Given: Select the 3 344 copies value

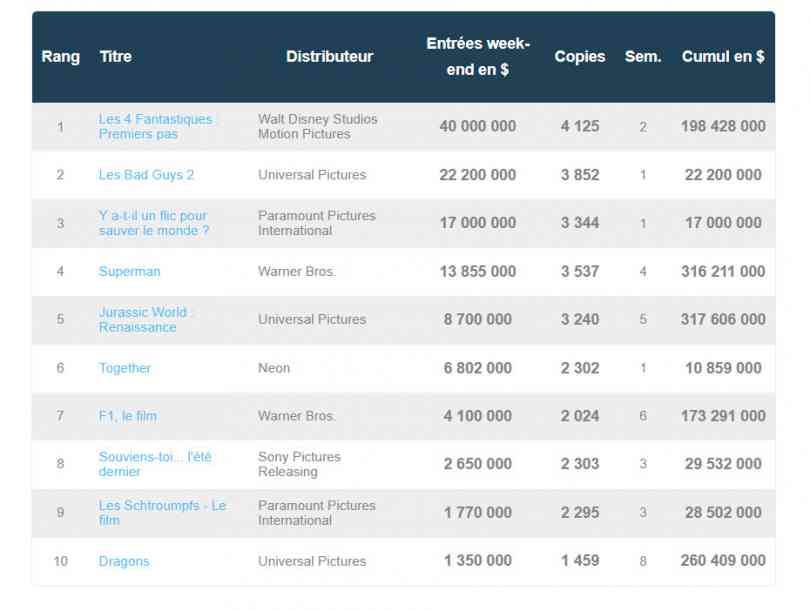Looking at the screenshot, I should (580, 223).
